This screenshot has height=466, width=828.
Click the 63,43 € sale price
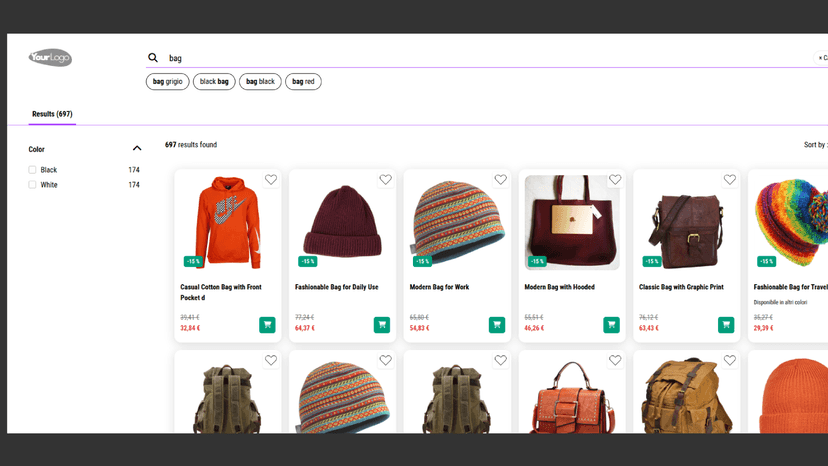coord(648,328)
